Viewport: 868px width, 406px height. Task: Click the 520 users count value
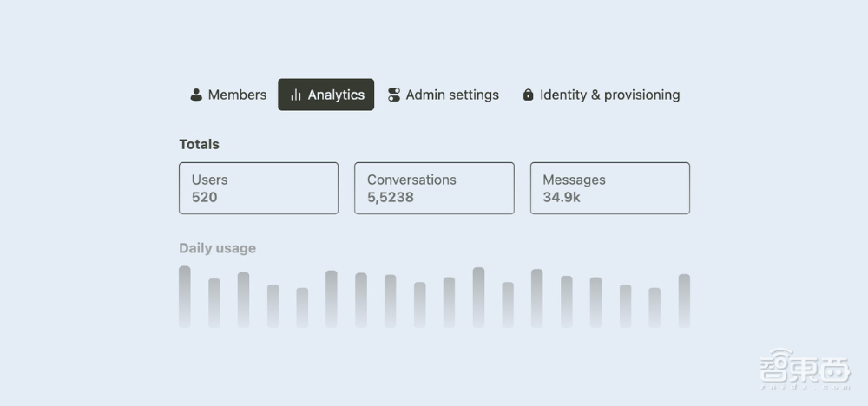click(205, 197)
